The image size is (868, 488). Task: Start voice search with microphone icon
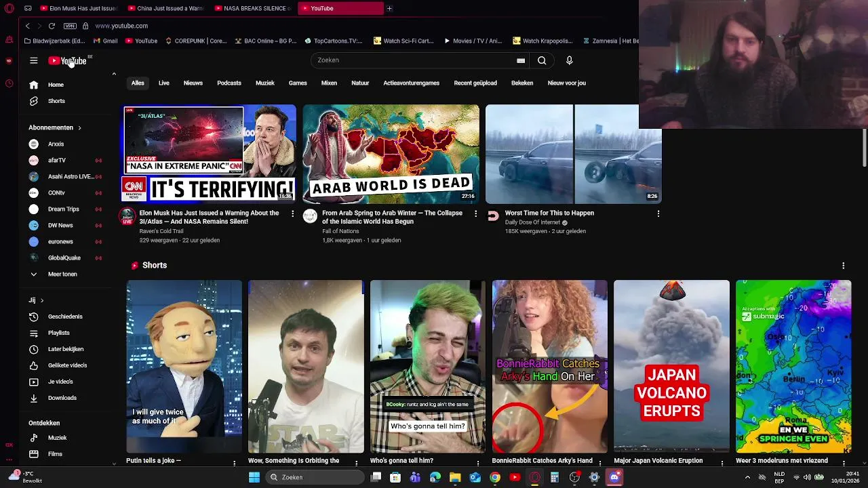tap(570, 60)
